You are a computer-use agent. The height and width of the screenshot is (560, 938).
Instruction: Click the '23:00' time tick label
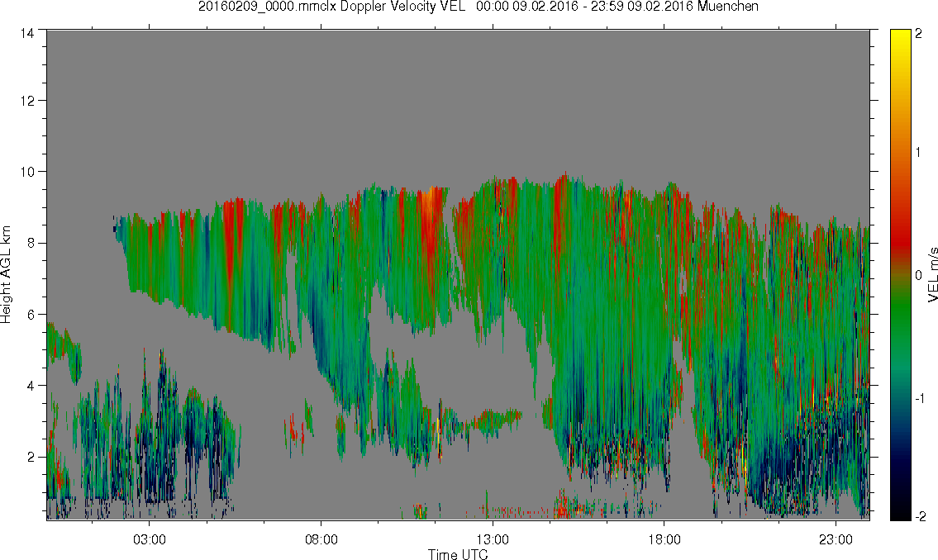(836, 539)
